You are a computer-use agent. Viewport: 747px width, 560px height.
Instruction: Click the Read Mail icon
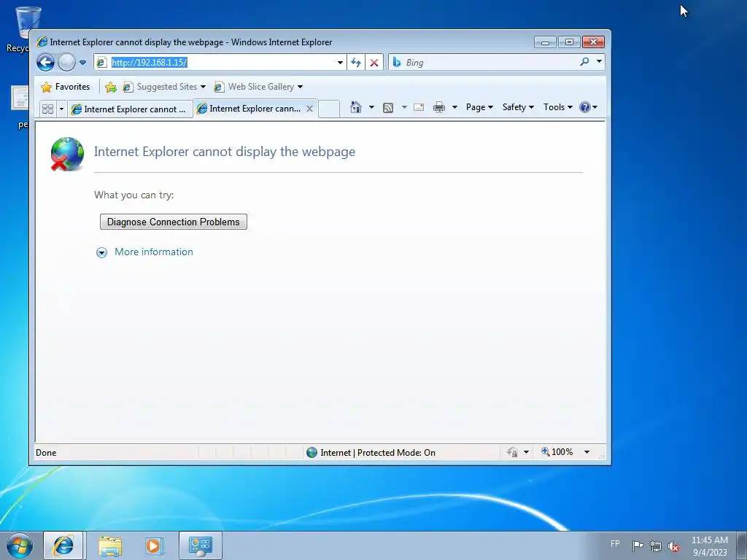[x=419, y=107]
